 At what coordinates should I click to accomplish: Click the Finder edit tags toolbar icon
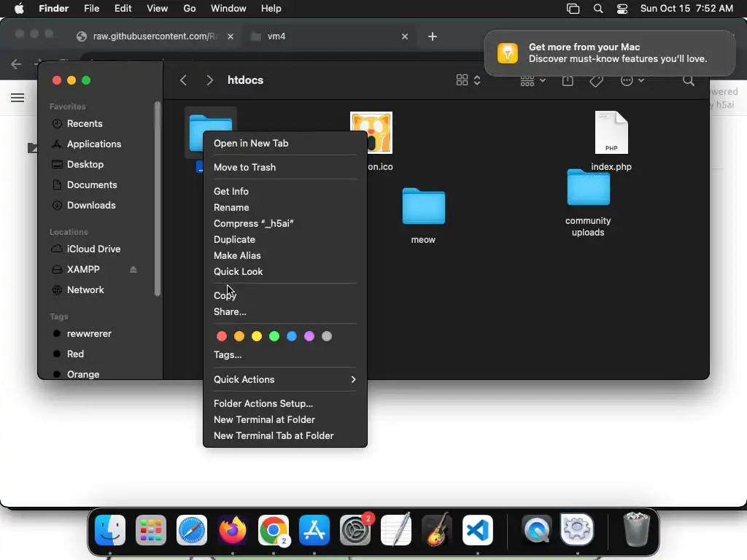coord(596,80)
